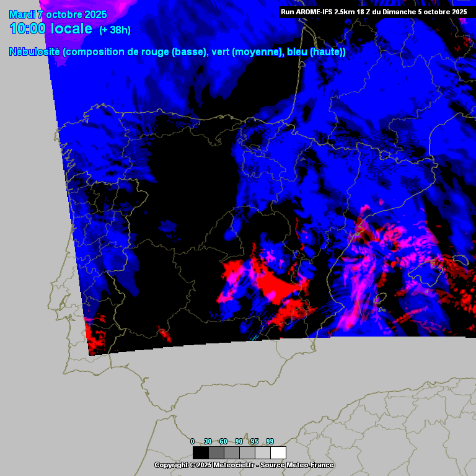Click the white swatch in the legend scale
Viewport: 476px width, 476px height.
tap(278, 452)
